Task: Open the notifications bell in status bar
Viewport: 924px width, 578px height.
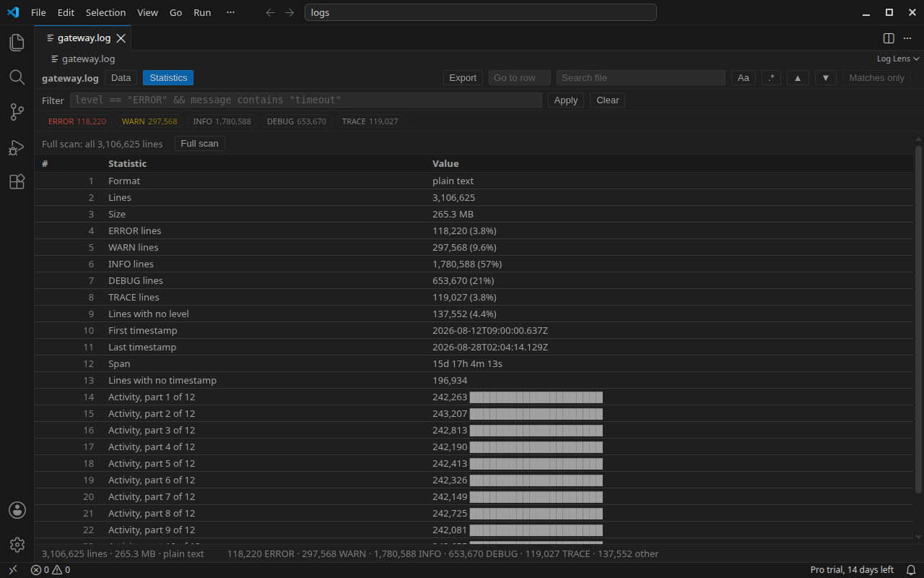Action: (911, 569)
